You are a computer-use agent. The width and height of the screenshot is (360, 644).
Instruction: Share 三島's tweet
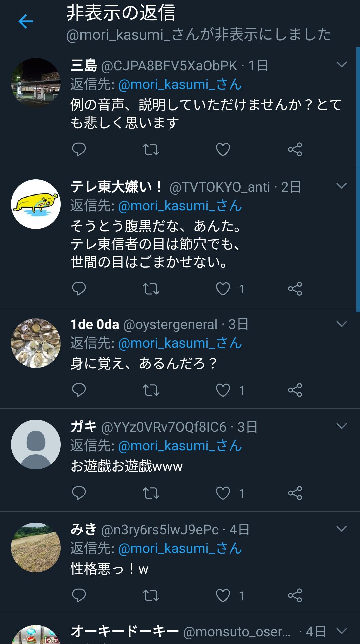pyautogui.click(x=295, y=149)
